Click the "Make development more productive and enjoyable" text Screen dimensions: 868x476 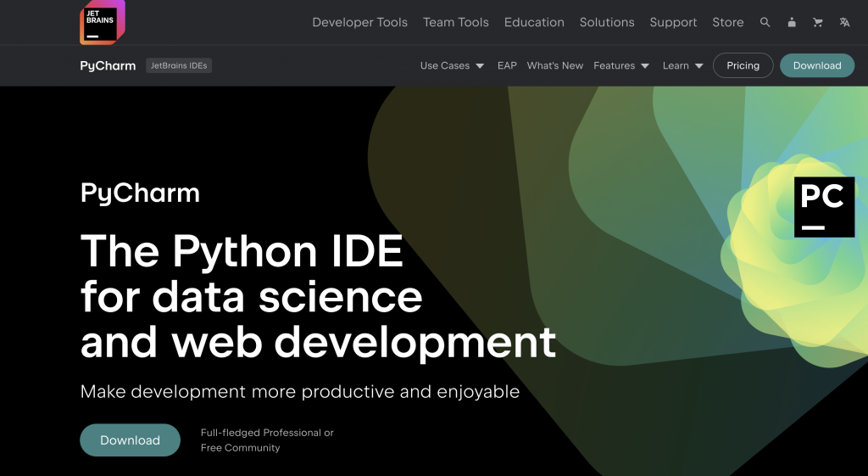pyautogui.click(x=300, y=391)
